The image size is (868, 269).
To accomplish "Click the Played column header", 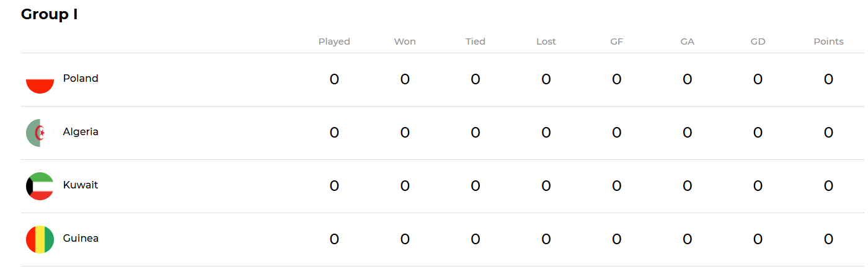I will point(334,42).
